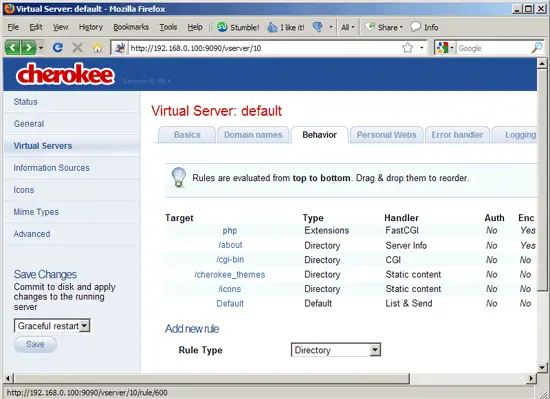Viewport: 550px width, 399px height.
Task: Switch to the Domain names tab
Action: (253, 135)
